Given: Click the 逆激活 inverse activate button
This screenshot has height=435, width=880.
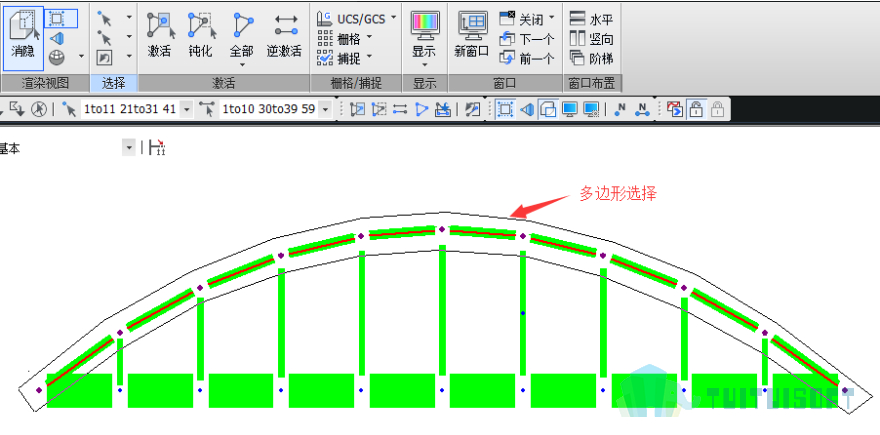Looking at the screenshot, I should point(285,36).
